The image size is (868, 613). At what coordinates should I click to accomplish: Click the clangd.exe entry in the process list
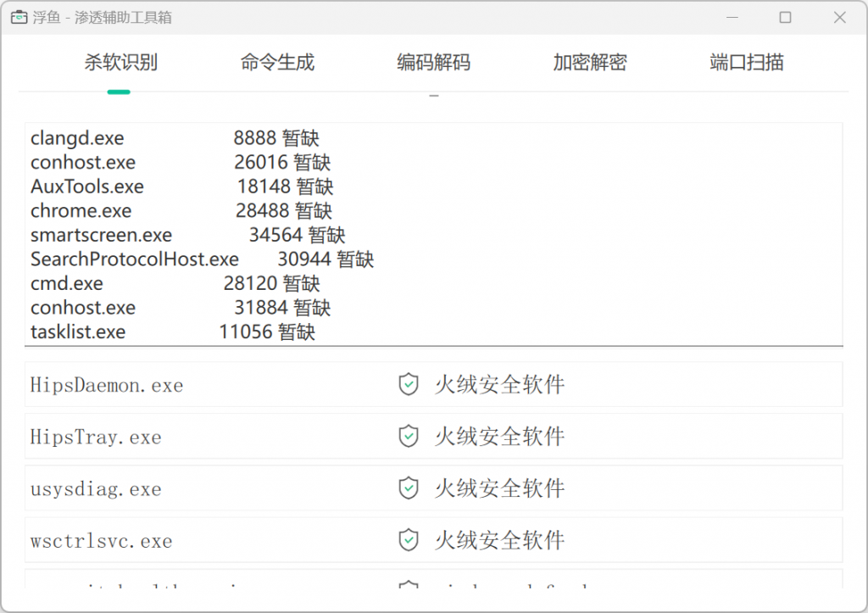76,138
